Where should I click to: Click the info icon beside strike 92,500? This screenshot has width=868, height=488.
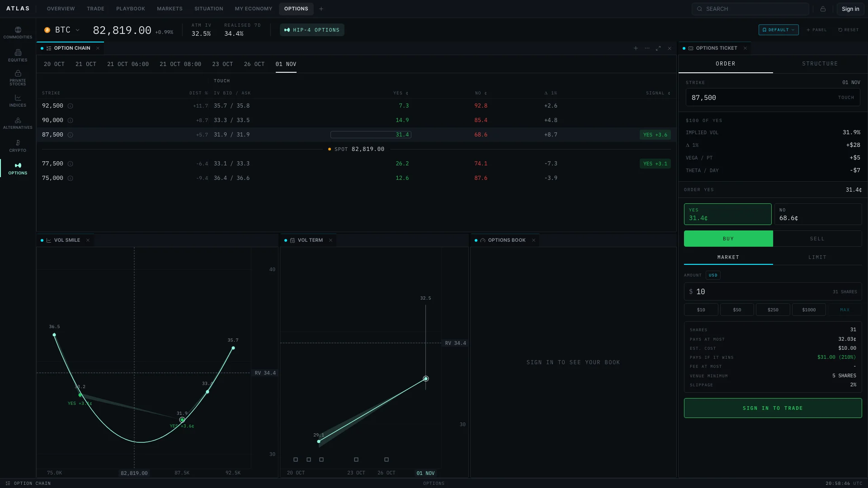tap(70, 106)
